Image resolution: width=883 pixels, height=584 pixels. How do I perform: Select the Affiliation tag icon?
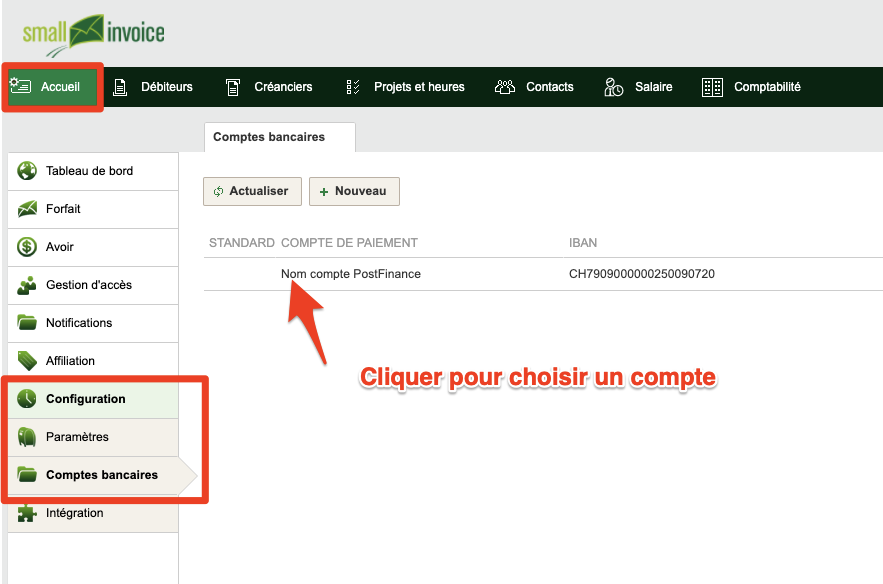[26, 361]
